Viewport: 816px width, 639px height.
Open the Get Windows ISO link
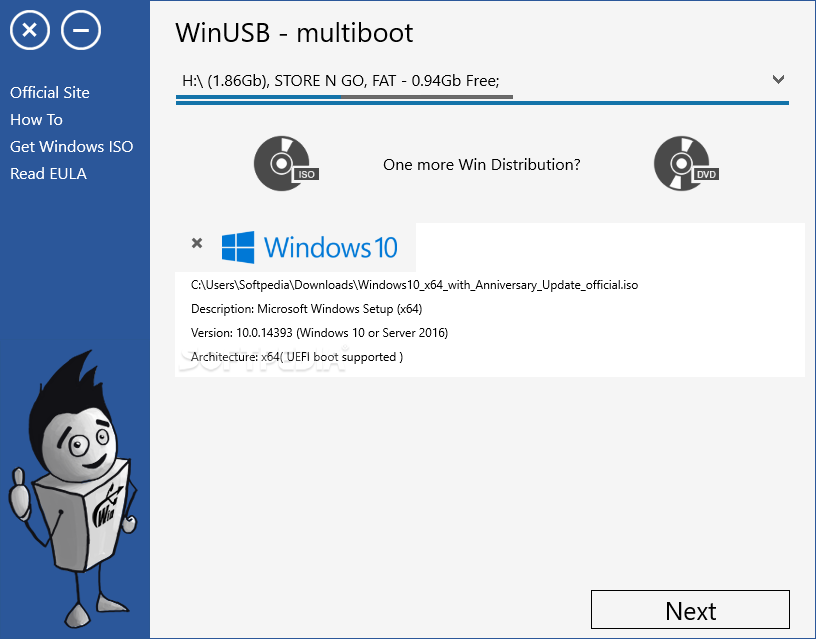click(72, 147)
